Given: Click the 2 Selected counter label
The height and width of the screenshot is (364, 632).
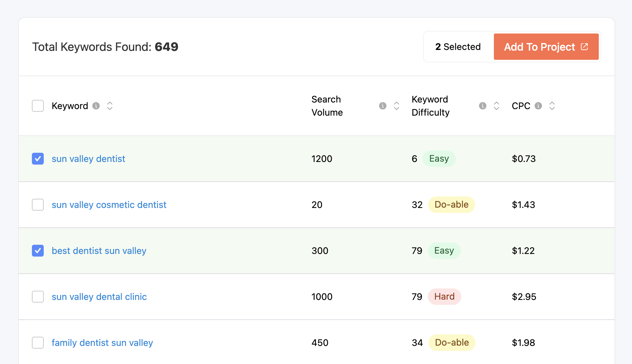Looking at the screenshot, I should click(x=458, y=47).
